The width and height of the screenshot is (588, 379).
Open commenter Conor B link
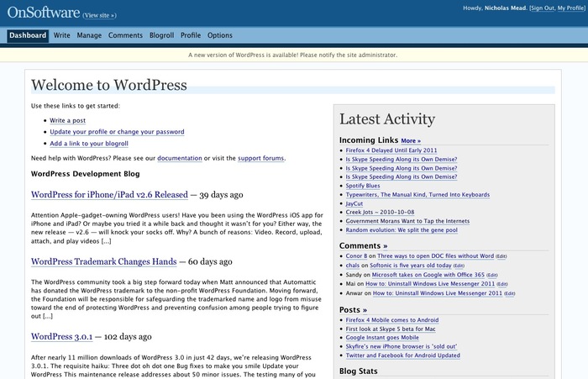pyautogui.click(x=356, y=256)
